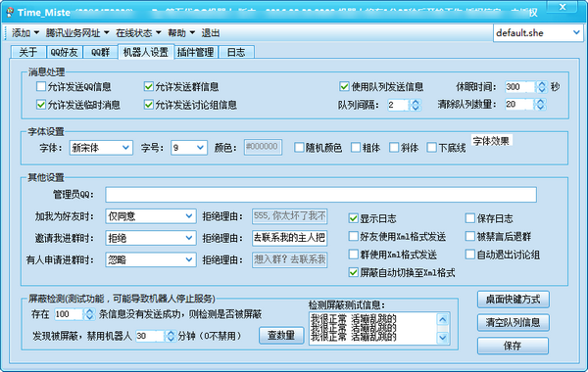
Task: Click the 字体效果 label
Action: [491, 141]
